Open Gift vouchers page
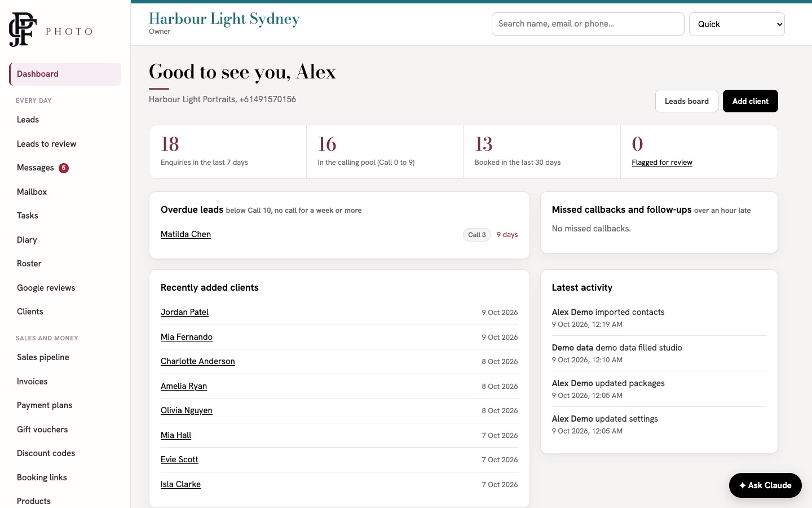The width and height of the screenshot is (812, 508). pyautogui.click(x=65, y=430)
